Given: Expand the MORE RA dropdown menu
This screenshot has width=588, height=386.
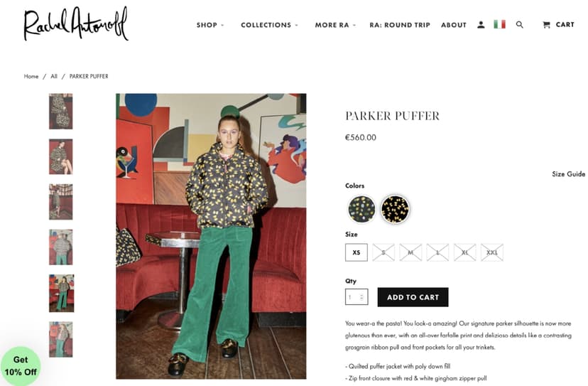Looking at the screenshot, I should click(335, 25).
